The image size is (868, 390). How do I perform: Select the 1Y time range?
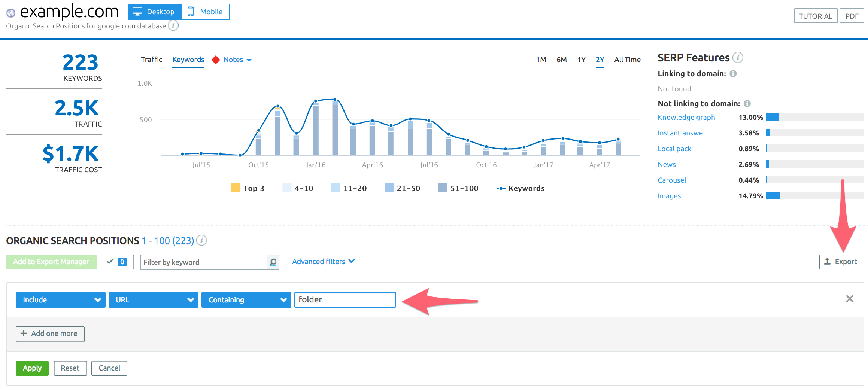[x=581, y=60]
